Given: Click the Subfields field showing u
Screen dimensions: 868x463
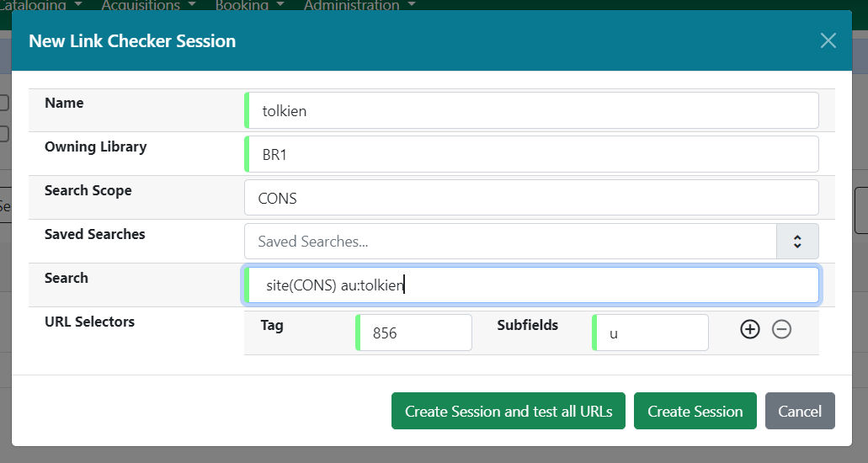Looking at the screenshot, I should tap(650, 333).
